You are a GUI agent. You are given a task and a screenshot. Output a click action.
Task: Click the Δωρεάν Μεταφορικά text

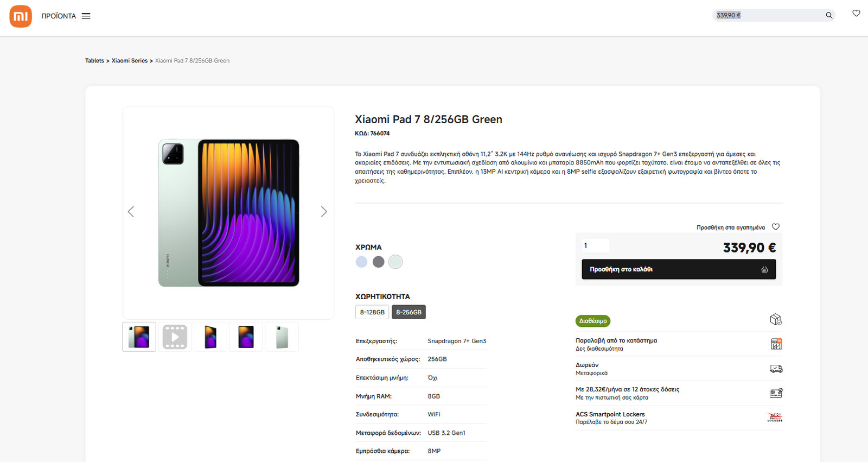(x=591, y=369)
